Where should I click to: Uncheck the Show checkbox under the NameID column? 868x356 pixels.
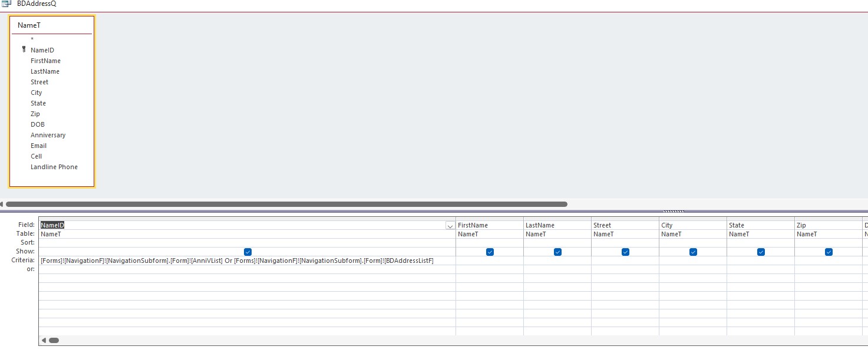point(247,252)
